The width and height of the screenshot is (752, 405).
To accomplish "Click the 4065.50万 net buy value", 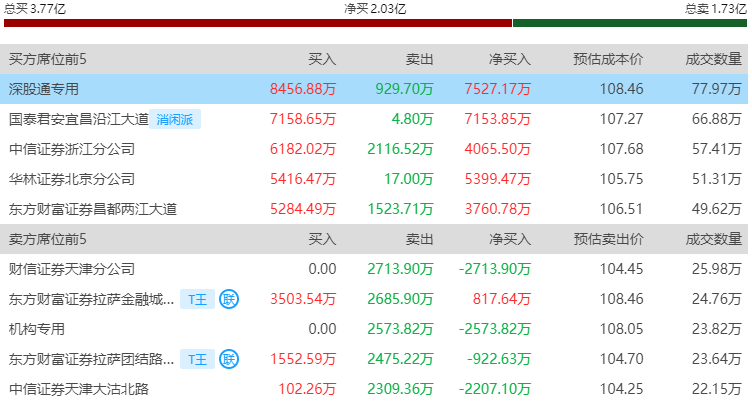I will (497, 149).
